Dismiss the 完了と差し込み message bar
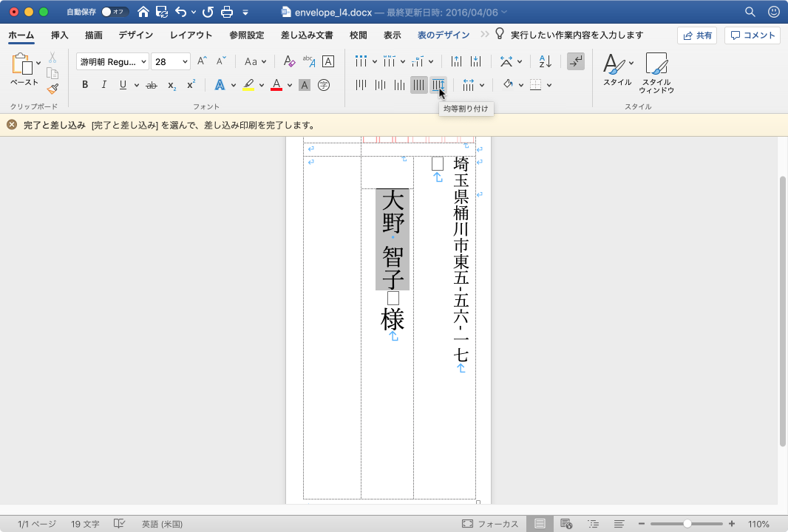788x532 pixels. [x=12, y=125]
